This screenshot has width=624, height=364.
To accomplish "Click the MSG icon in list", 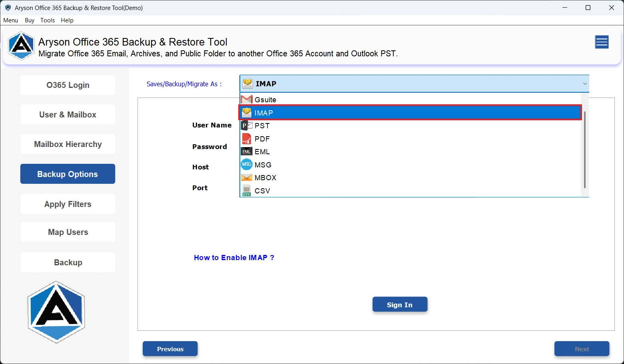I will [247, 165].
